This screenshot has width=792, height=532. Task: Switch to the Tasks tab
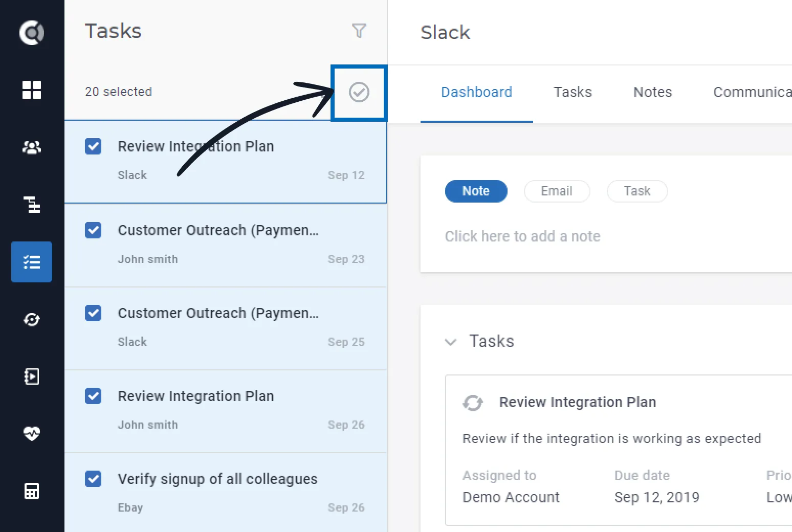point(573,92)
